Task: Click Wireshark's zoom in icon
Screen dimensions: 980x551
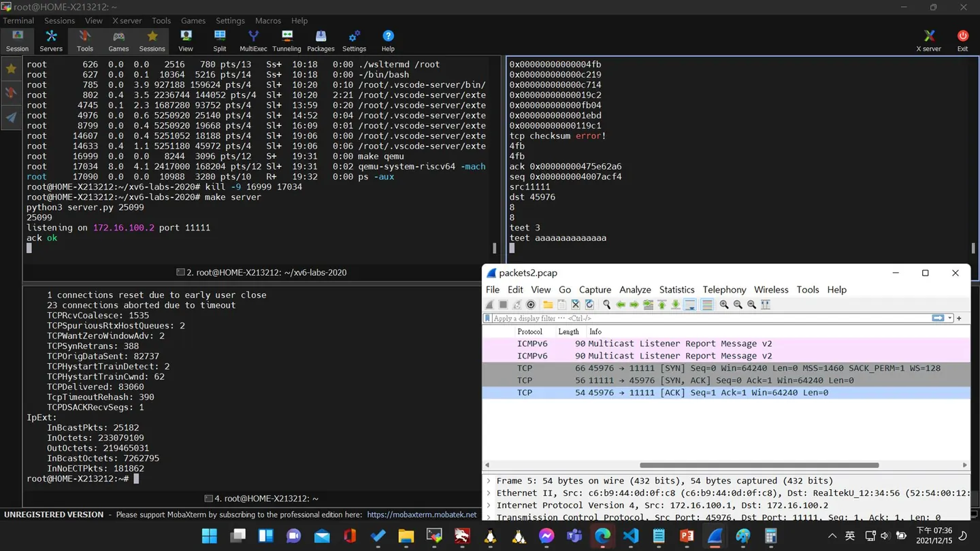Action: (724, 305)
